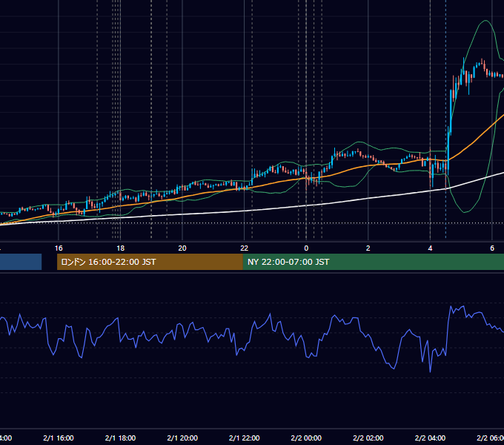Viewport: 504px width, 445px height.
Task: Click the 2/1 20:00 date label
Action: point(182,438)
